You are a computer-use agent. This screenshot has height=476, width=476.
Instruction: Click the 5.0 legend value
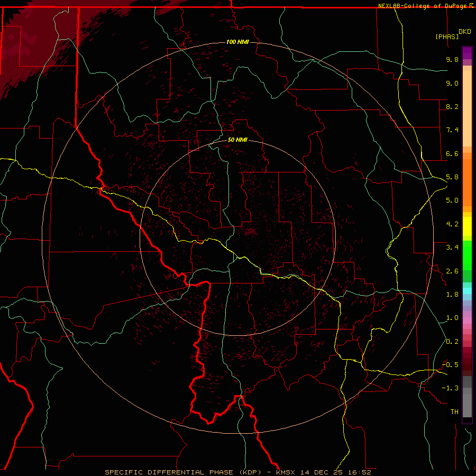point(452,200)
